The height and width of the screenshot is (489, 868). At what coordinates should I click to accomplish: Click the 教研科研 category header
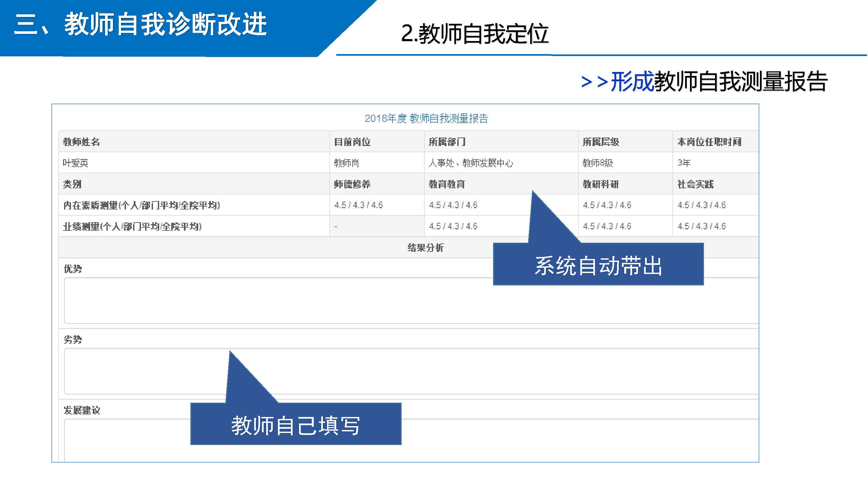click(601, 184)
